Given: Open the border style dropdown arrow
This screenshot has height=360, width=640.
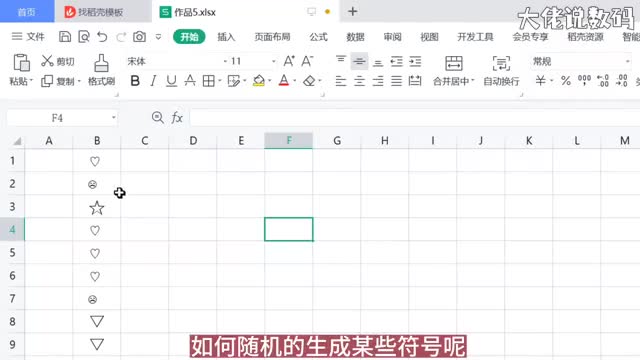Looking at the screenshot, I should [219, 81].
